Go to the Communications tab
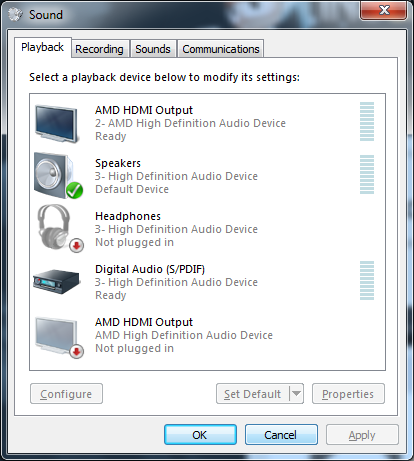 tap(221, 49)
